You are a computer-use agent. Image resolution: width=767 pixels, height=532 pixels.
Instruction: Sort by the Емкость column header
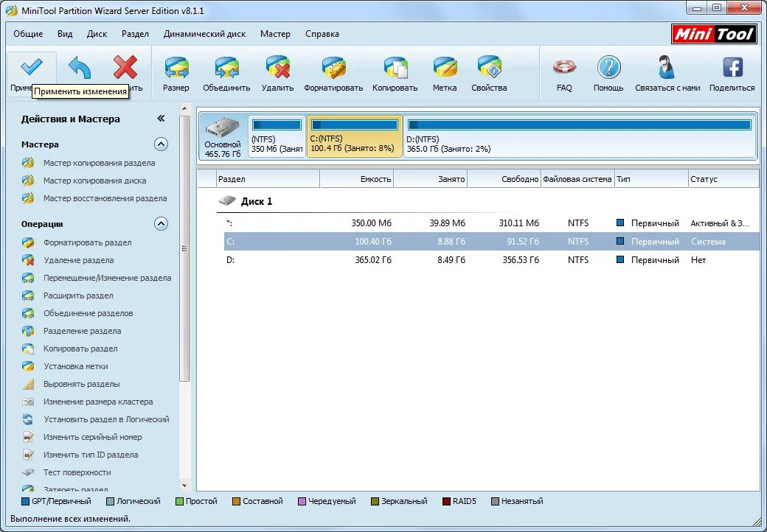coord(357,179)
